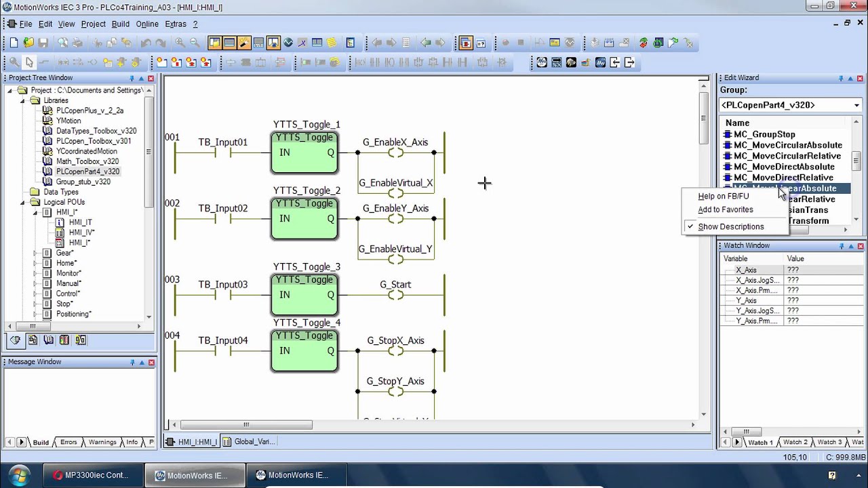Click the Logic Analyzer waveform icon

[288, 43]
